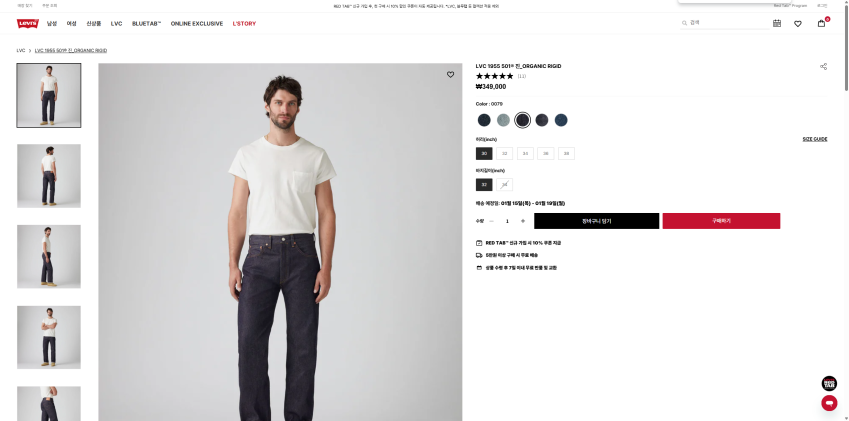The image size is (849, 421).
Task: Click the search input field
Action: [x=726, y=23]
